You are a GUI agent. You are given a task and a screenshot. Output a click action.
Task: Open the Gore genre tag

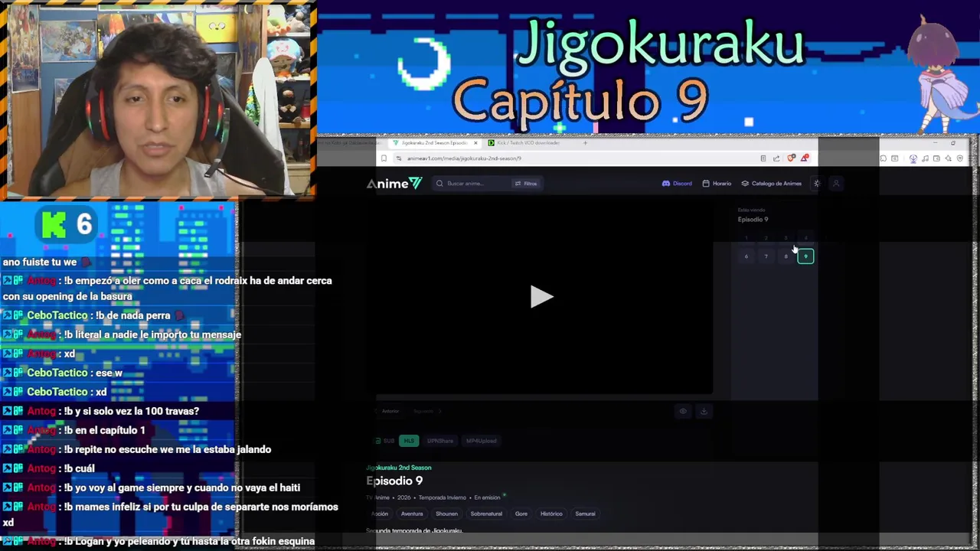(x=521, y=514)
